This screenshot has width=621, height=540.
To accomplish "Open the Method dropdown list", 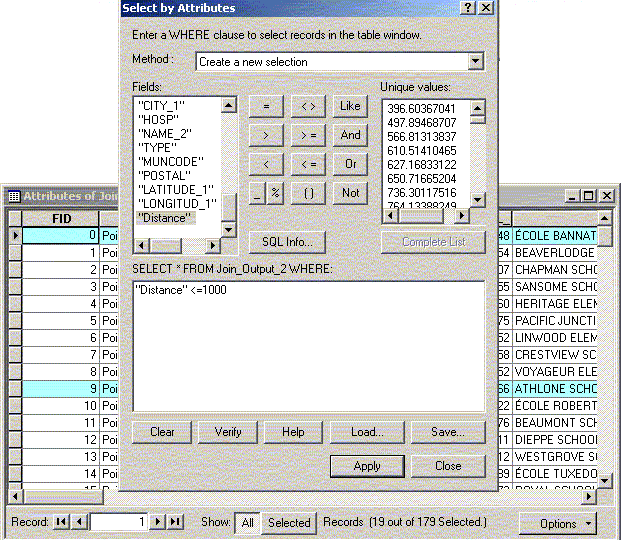I will pos(476,61).
